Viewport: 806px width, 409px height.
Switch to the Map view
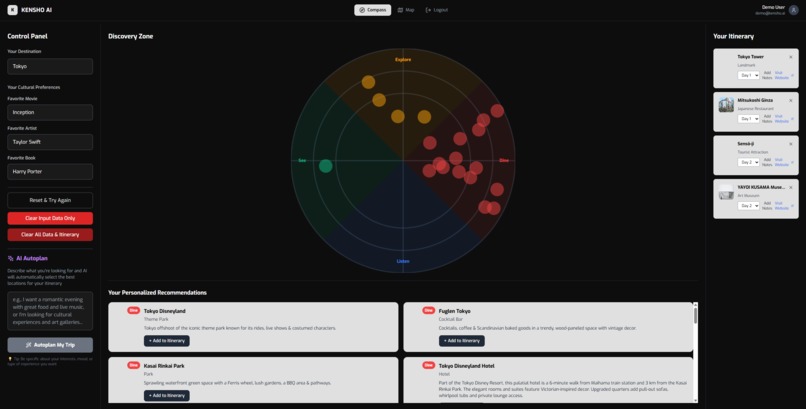coord(406,10)
